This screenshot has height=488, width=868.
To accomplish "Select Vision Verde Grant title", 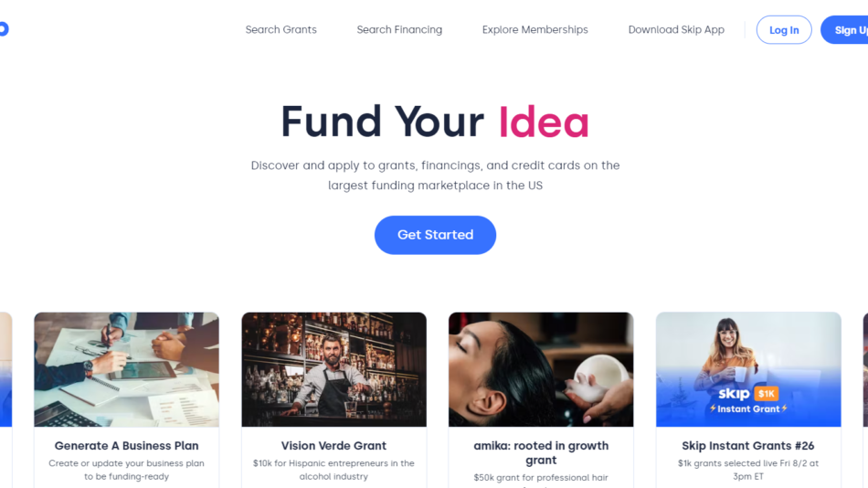I will 333,445.
